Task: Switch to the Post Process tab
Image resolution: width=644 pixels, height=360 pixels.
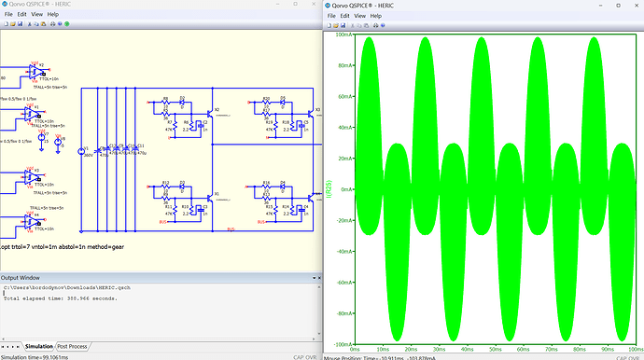Action: point(72,346)
